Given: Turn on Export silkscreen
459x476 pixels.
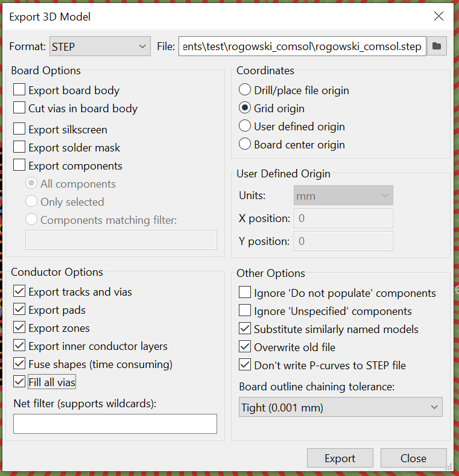Looking at the screenshot, I should [x=20, y=130].
